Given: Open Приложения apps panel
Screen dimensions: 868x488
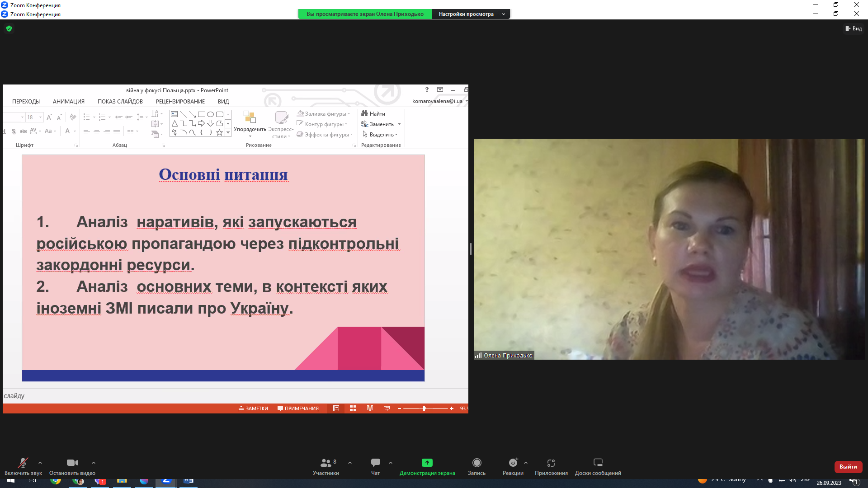Looking at the screenshot, I should pos(551,466).
